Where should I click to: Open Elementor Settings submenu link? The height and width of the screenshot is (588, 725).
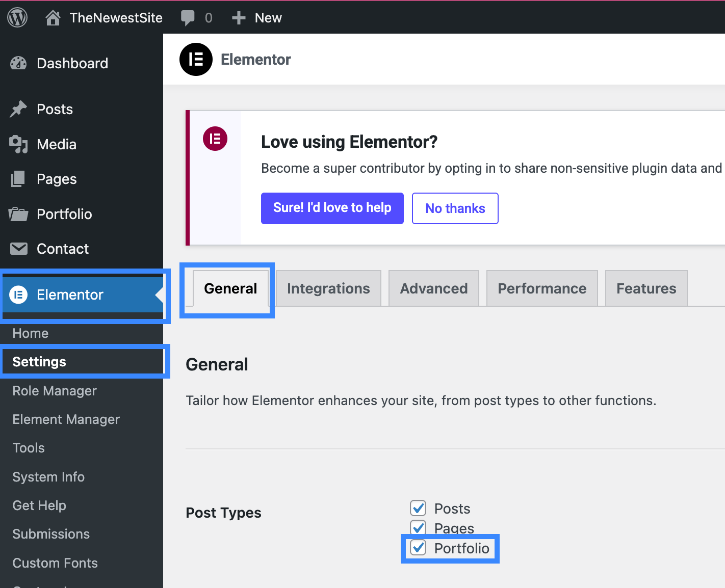point(39,362)
